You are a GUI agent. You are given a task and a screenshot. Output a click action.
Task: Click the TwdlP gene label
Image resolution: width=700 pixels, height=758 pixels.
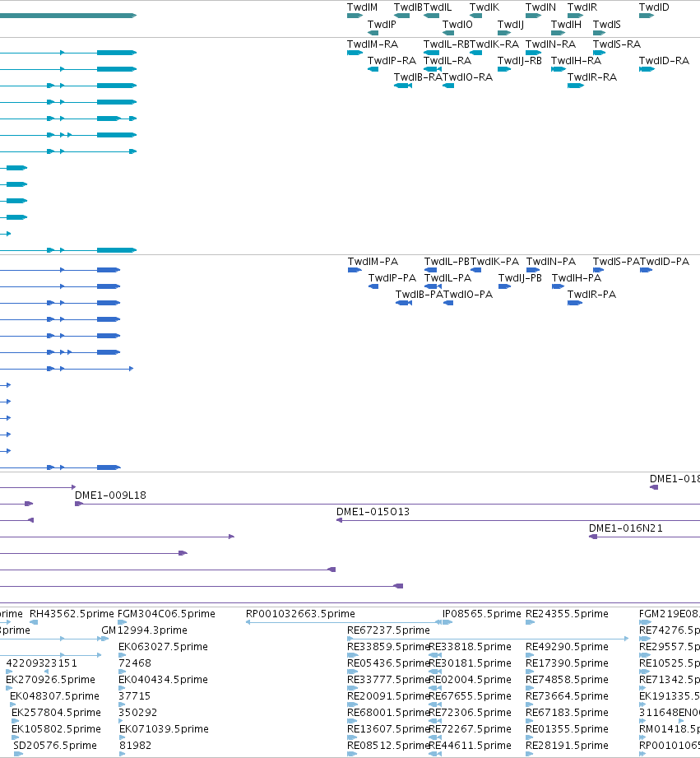[382, 24]
